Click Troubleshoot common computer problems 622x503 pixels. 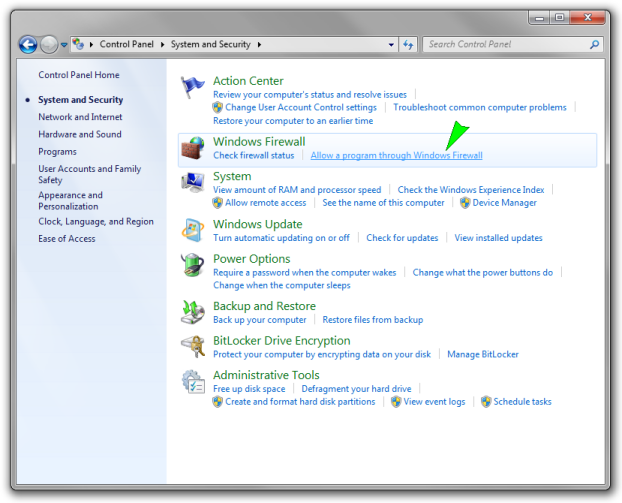coord(480,108)
